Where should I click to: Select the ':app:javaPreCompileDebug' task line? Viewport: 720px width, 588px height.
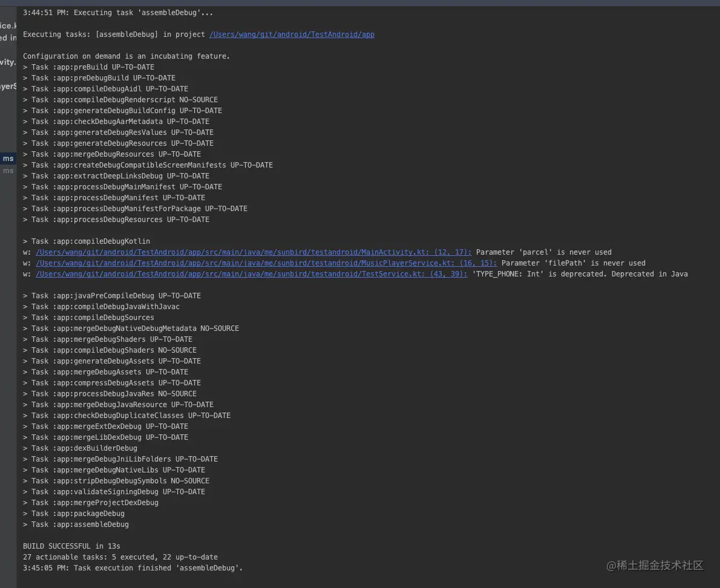112,296
